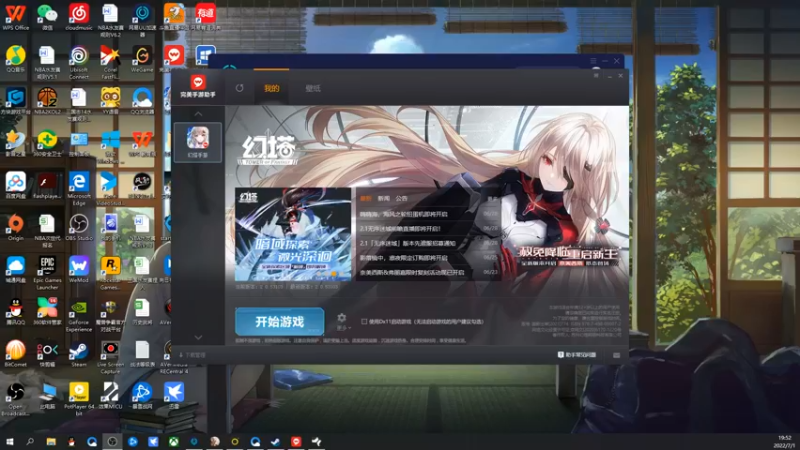Open the PotPlayer 64 bit desktop icon
The height and width of the screenshot is (450, 800).
79,399
